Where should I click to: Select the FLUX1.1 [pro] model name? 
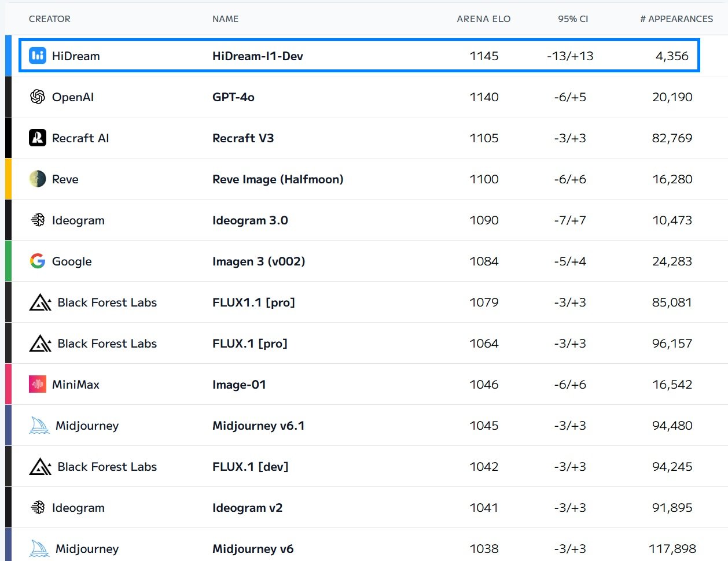[253, 302]
